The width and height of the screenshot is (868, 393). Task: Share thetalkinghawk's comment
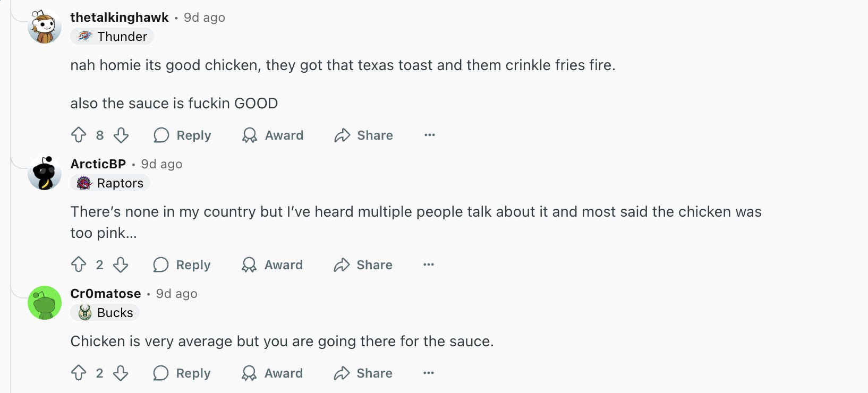pos(363,135)
